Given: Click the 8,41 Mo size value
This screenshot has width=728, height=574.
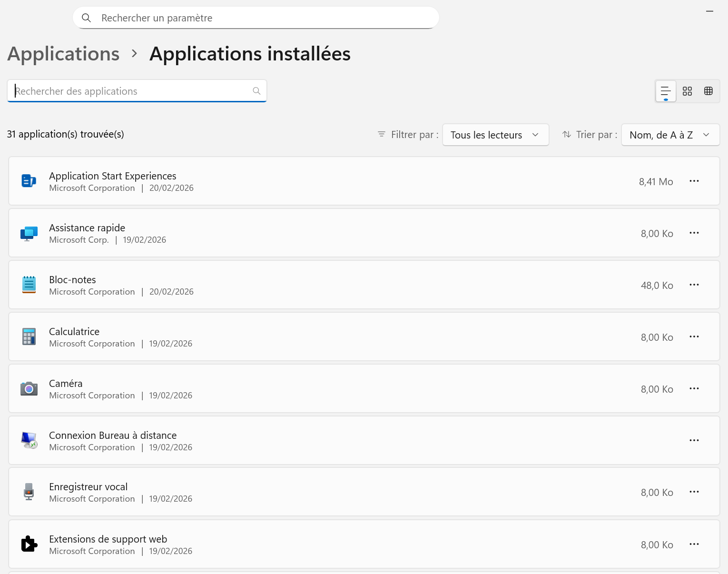Looking at the screenshot, I should [656, 181].
